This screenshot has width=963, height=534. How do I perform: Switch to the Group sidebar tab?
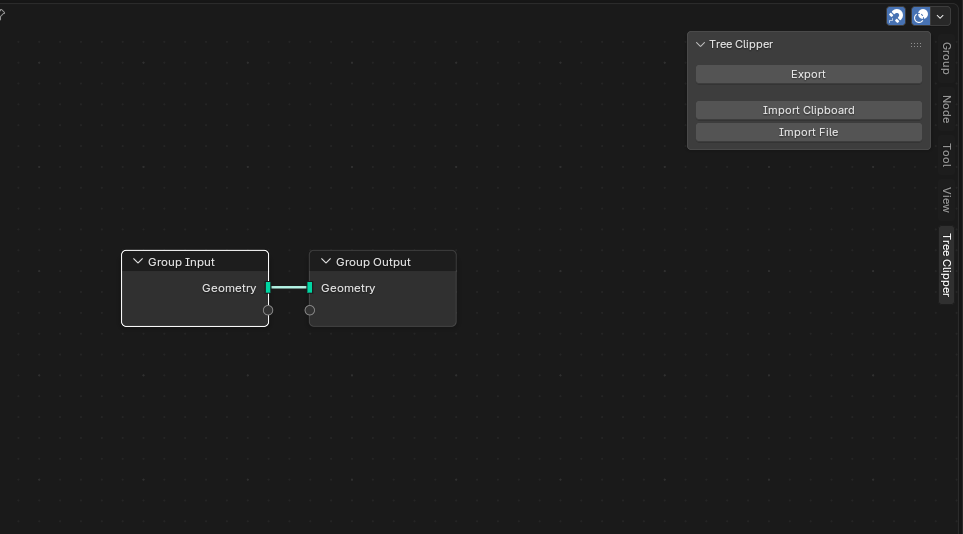(x=946, y=58)
